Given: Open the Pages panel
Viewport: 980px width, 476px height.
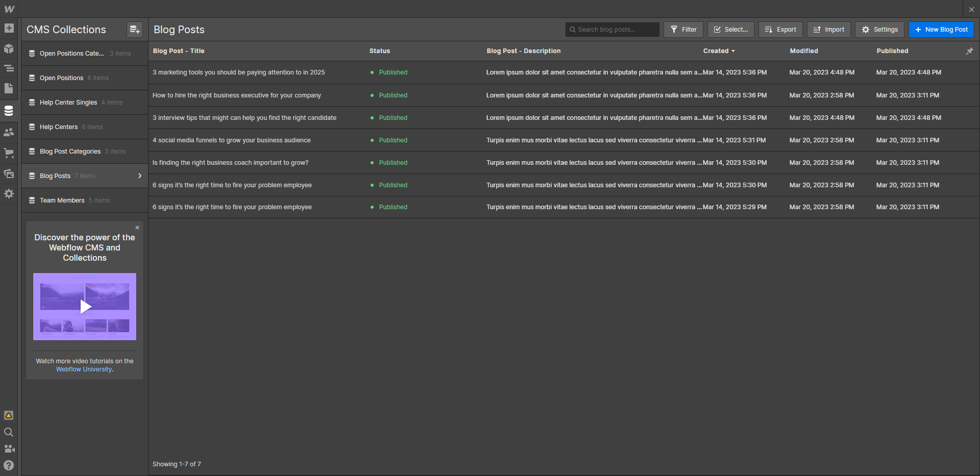Looking at the screenshot, I should tap(9, 89).
